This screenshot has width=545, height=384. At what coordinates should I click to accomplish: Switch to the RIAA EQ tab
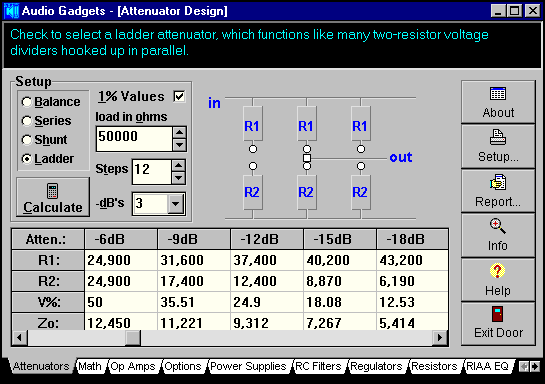(487, 366)
